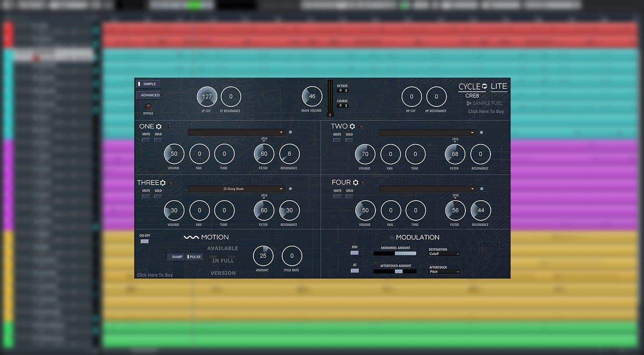The height and width of the screenshot is (355, 644).
Task: Open layer FOUR sample dropdown
Action: [428, 189]
